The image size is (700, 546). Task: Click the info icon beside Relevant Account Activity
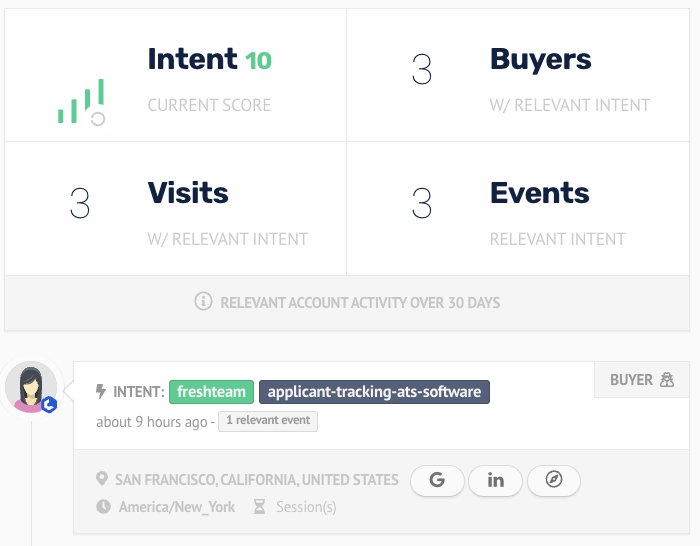click(203, 301)
